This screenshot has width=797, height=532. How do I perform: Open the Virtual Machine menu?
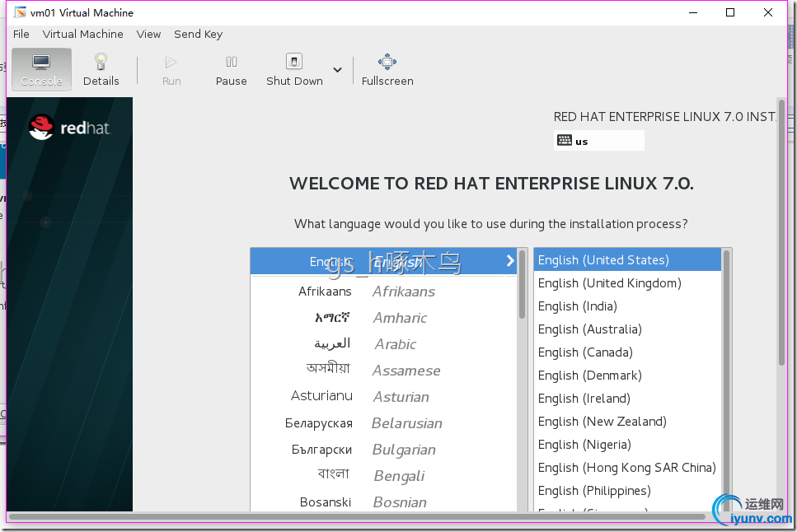point(82,34)
